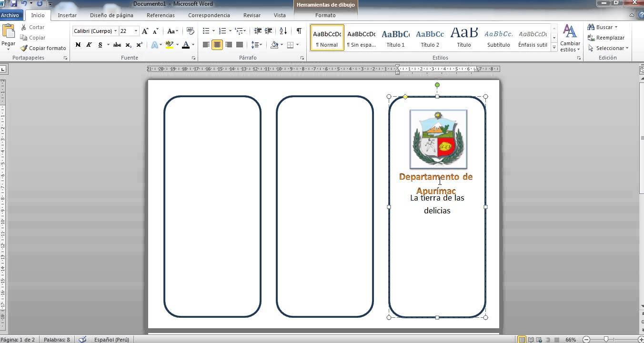Click the clear formatting icon
Screen dimensions: 644x343
click(191, 31)
